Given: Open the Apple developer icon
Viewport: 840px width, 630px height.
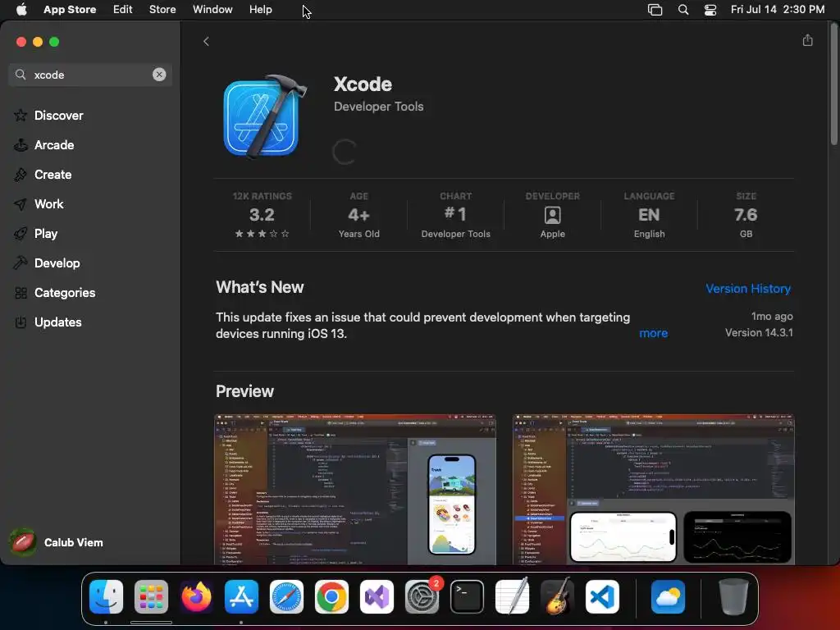Looking at the screenshot, I should 552,216.
